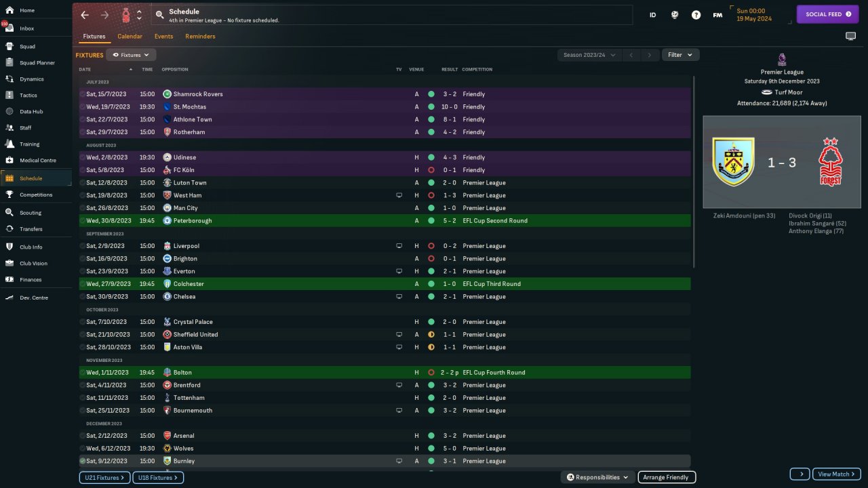
Task: Toggle the row checkbox for Burnley fixture
Action: tap(83, 461)
